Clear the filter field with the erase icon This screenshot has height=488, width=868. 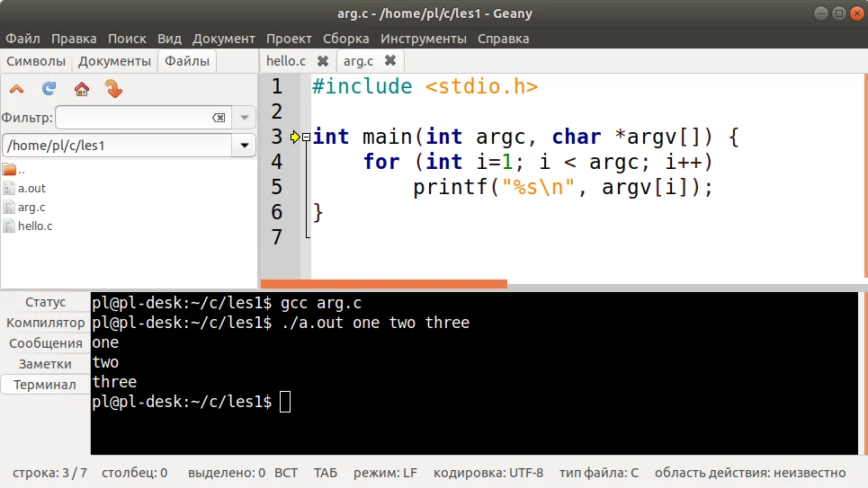tap(219, 118)
